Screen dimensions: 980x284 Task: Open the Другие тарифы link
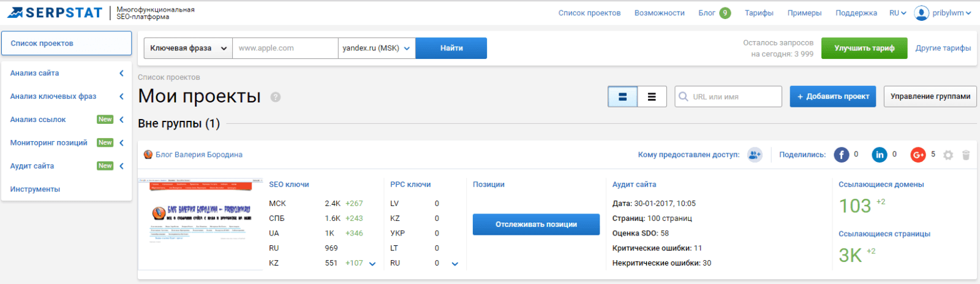pyautogui.click(x=943, y=48)
